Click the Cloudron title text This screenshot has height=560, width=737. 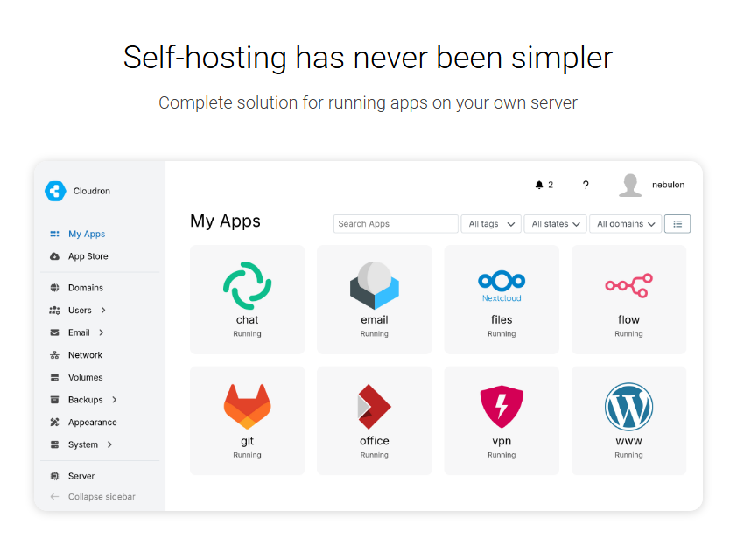tap(92, 191)
